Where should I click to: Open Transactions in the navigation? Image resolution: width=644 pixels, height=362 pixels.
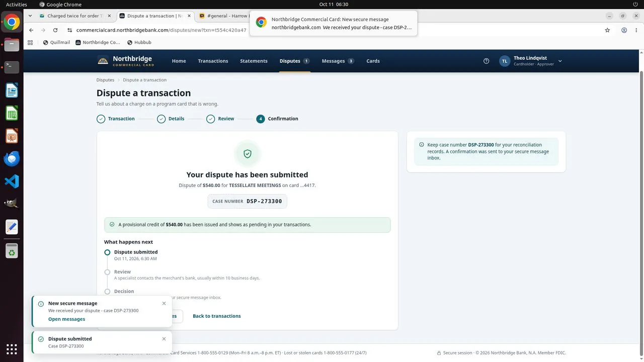pyautogui.click(x=213, y=61)
